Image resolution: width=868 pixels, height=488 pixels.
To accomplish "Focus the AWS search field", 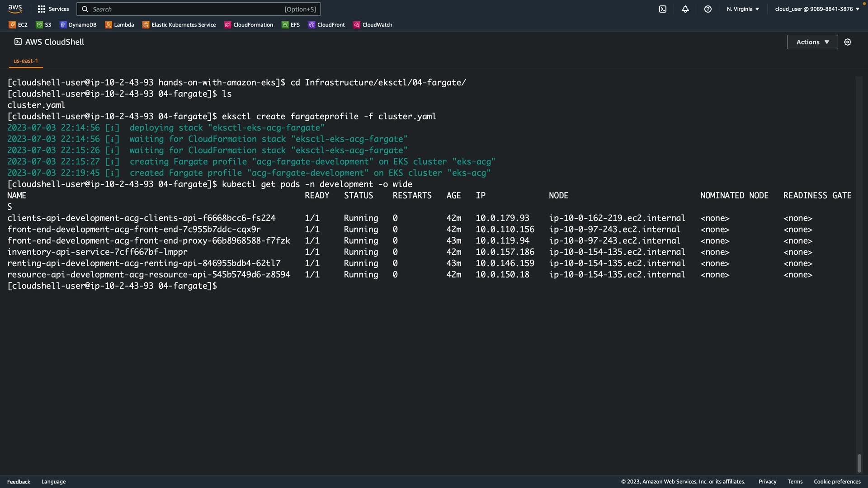I will 199,9.
